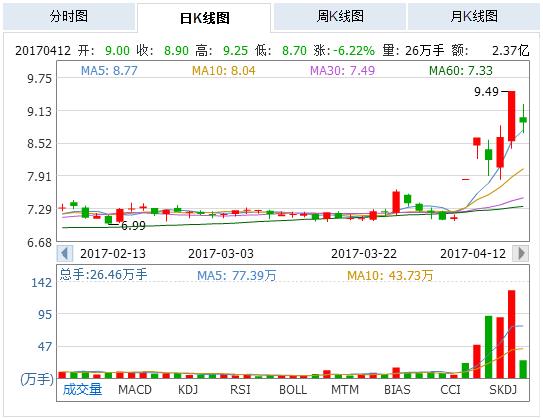This screenshot has width=543, height=419.
Task: Select the BOLL indicator
Action: pyautogui.click(x=293, y=390)
